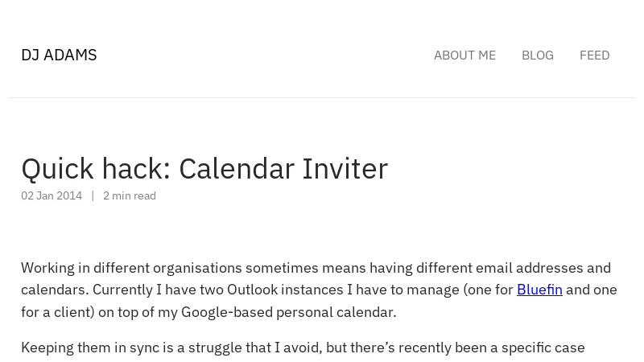
Task: Click the Quick hack: Calendar Inviter heading
Action: 204,169
